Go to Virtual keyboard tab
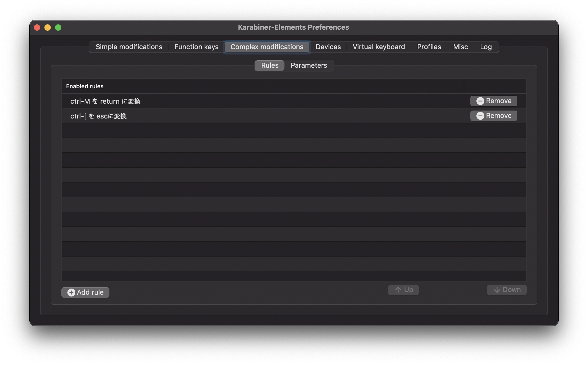Screen dimensions: 588x365 [x=379, y=47]
